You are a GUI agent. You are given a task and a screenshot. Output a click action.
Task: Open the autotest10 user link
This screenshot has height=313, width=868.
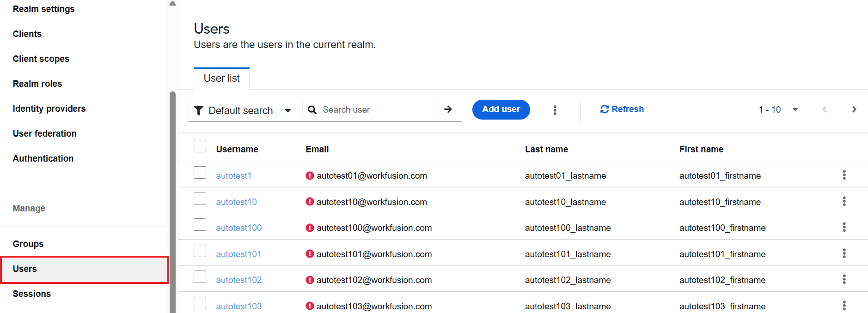tap(236, 202)
